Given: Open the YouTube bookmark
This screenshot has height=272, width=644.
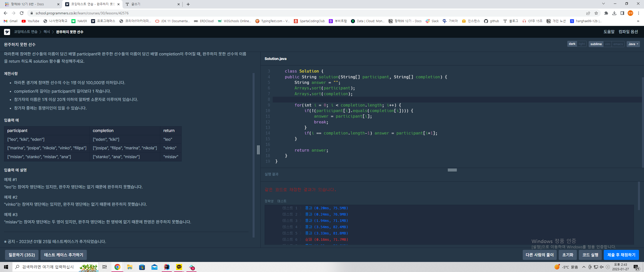Looking at the screenshot, I should click(30, 21).
